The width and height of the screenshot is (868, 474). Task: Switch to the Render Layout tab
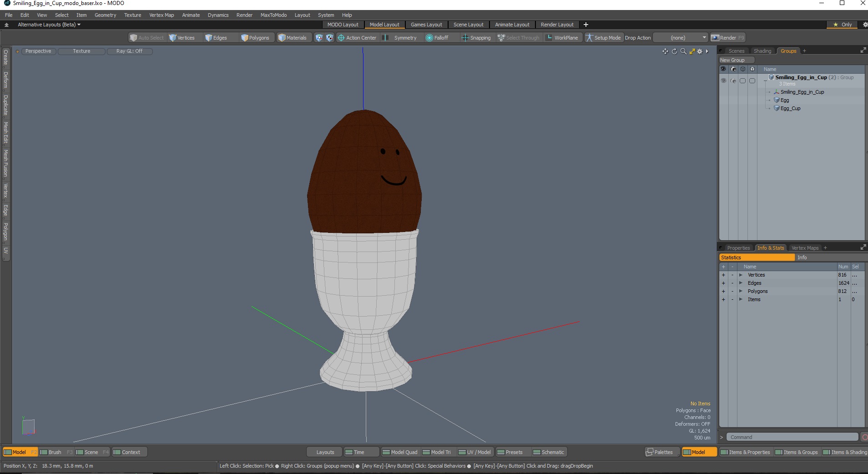point(557,25)
